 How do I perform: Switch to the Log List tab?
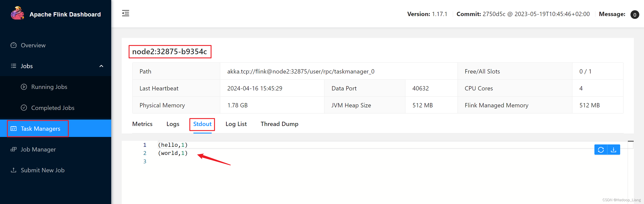(x=236, y=124)
